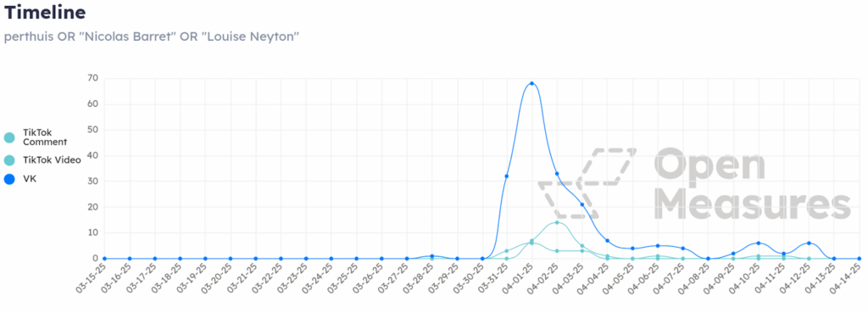Toggle the VK series in legend

pos(20,179)
